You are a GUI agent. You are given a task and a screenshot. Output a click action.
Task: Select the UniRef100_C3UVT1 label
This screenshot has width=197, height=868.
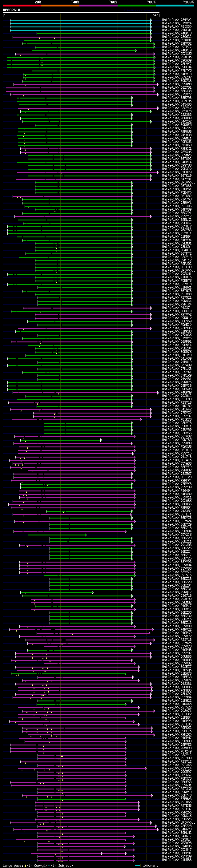coord(177,426)
